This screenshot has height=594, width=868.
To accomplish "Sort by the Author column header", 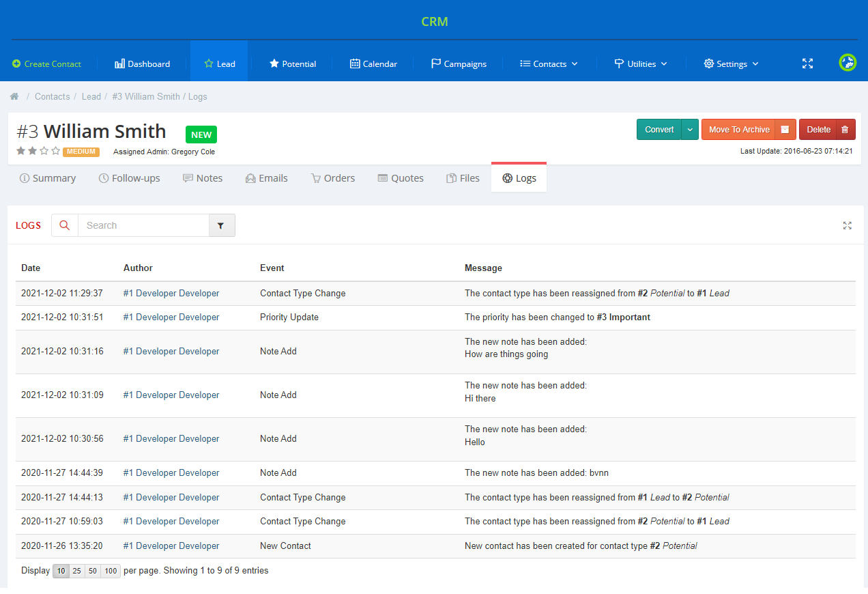I will click(x=138, y=268).
